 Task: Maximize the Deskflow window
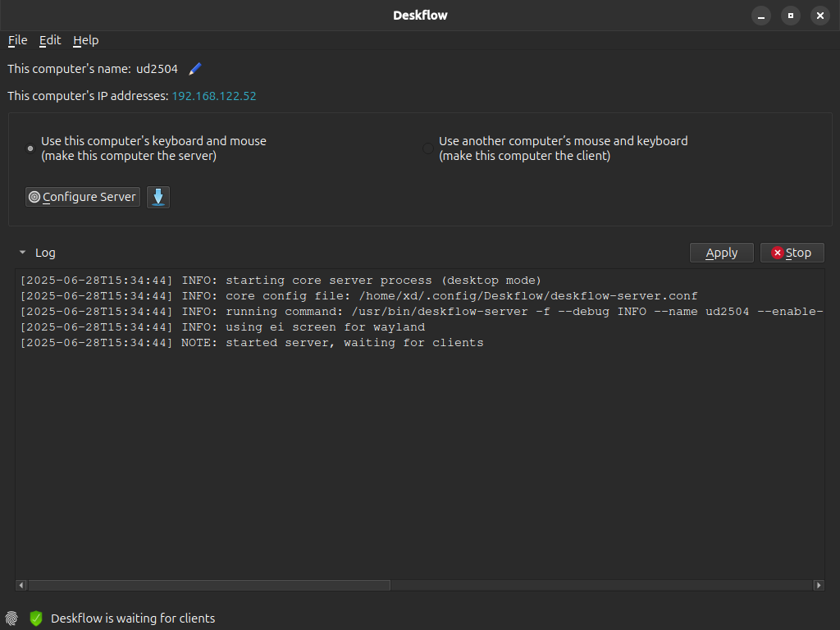tap(791, 16)
